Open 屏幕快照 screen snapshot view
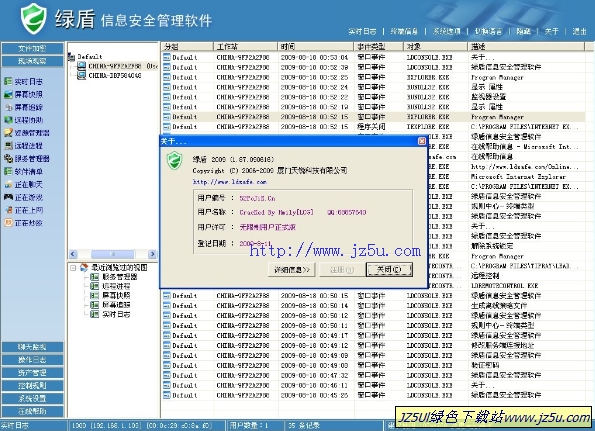The image size is (595, 431). (24, 94)
